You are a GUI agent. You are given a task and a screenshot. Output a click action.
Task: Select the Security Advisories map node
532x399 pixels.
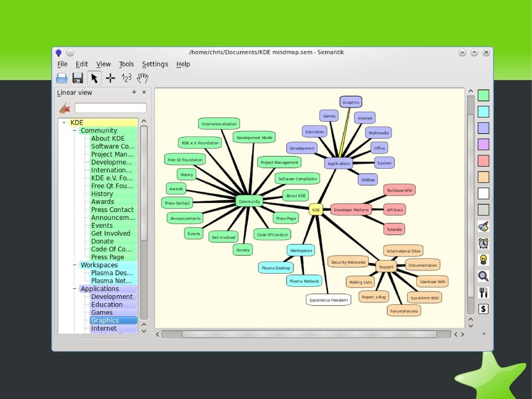[x=348, y=262]
